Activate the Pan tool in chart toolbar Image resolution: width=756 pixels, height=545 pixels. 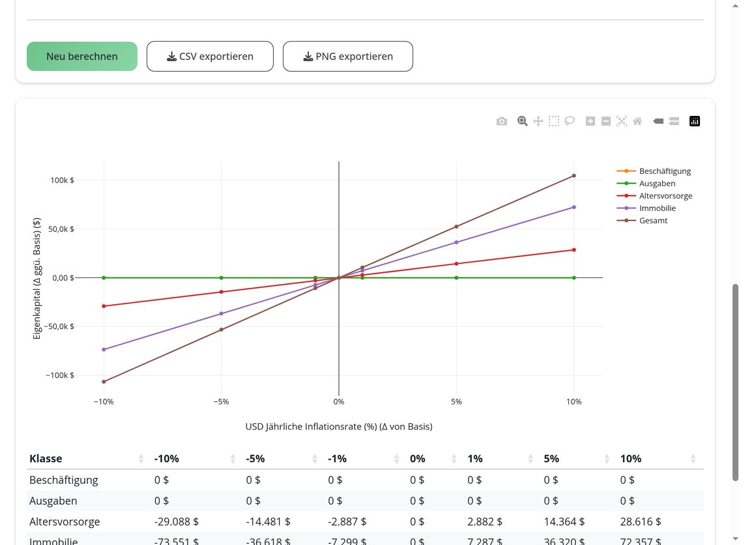tap(538, 121)
